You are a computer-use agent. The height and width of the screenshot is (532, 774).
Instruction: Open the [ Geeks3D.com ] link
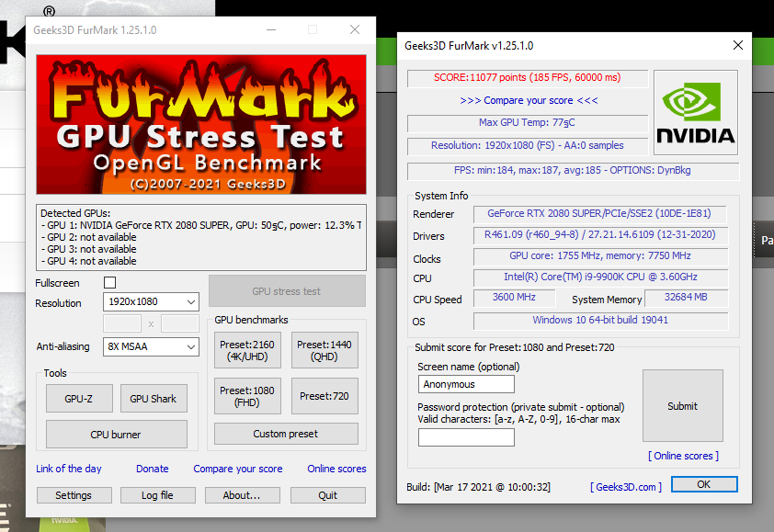[x=626, y=487]
